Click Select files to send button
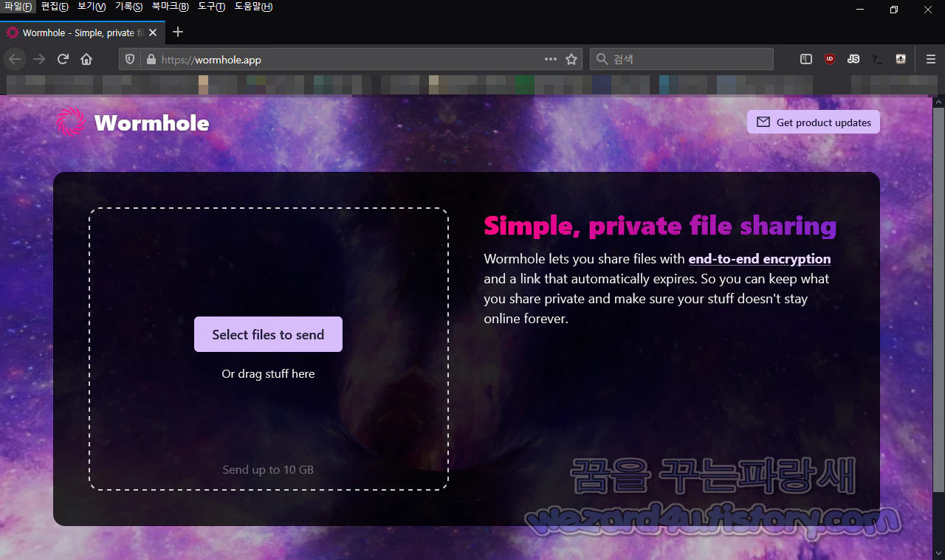945x560 pixels. click(268, 334)
